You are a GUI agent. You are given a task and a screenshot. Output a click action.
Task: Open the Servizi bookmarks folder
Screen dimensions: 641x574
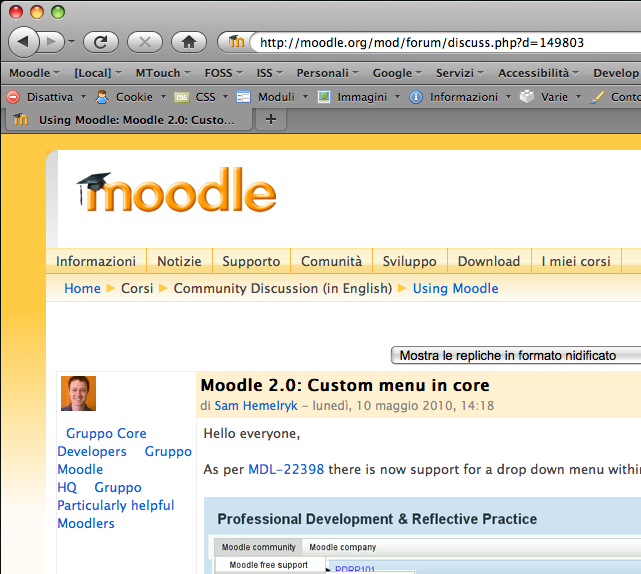pyautogui.click(x=459, y=73)
